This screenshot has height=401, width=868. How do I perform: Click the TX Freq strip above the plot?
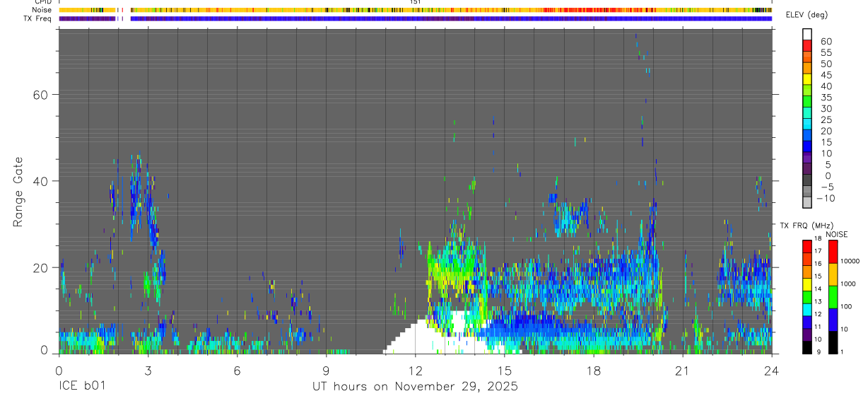(415, 18)
